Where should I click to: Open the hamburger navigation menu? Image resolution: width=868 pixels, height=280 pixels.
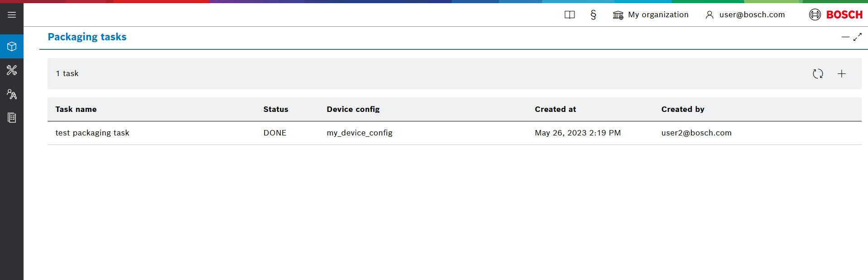coord(12,15)
